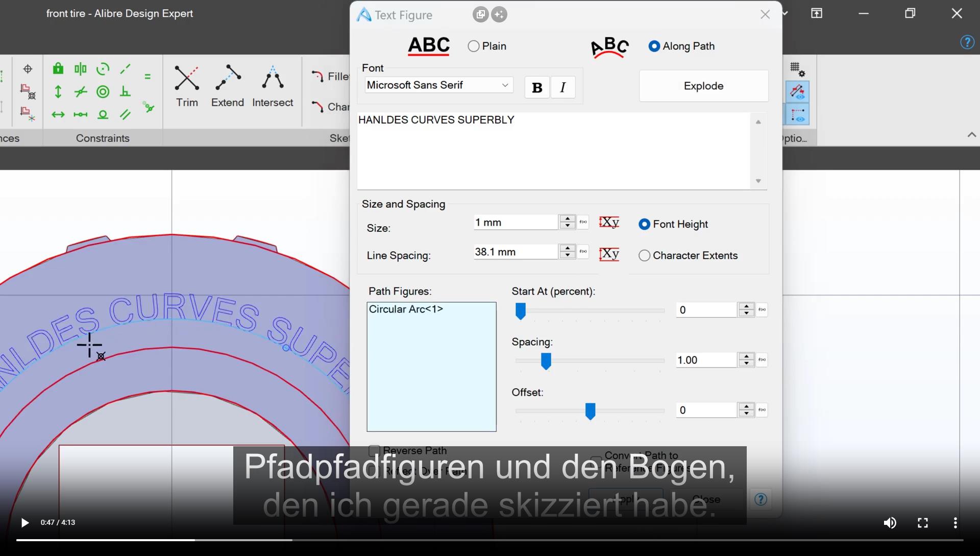Click the reference point crosshair icon

click(x=28, y=68)
